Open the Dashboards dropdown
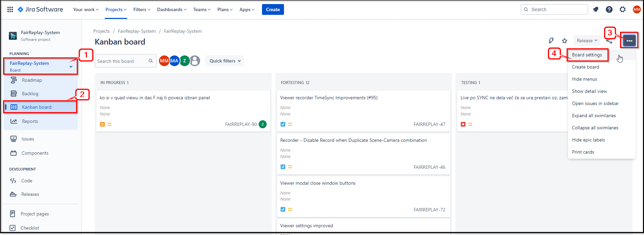 point(172,9)
